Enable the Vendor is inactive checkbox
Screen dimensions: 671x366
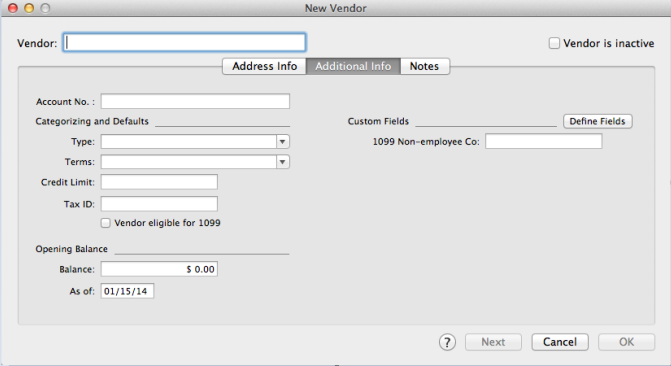coord(554,43)
